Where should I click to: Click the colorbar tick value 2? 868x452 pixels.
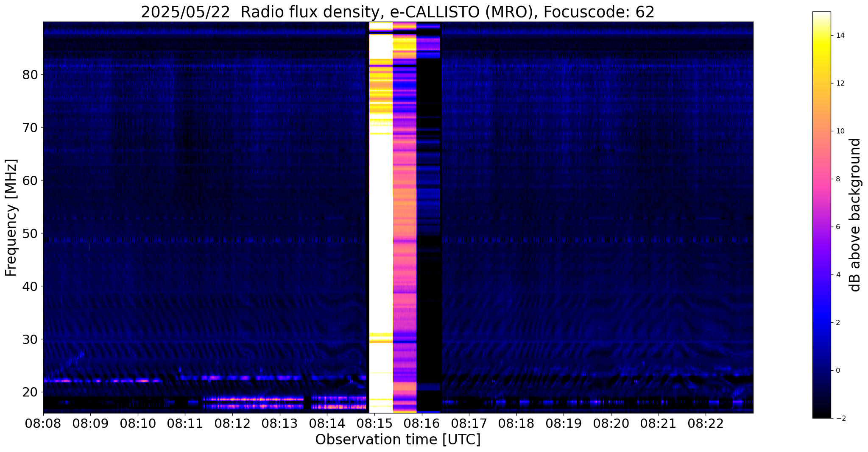[837, 323]
